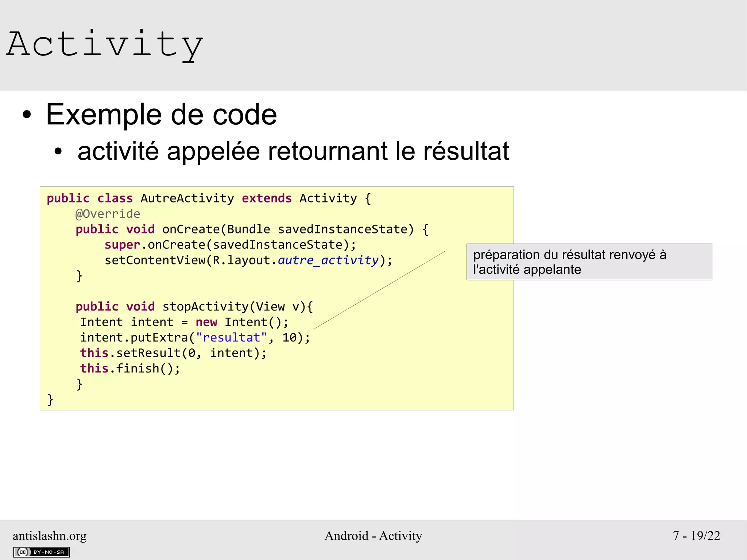Screen dimensions: 747x560
Task: Click the 'Exemple de code' bullet heading
Action: point(161,114)
